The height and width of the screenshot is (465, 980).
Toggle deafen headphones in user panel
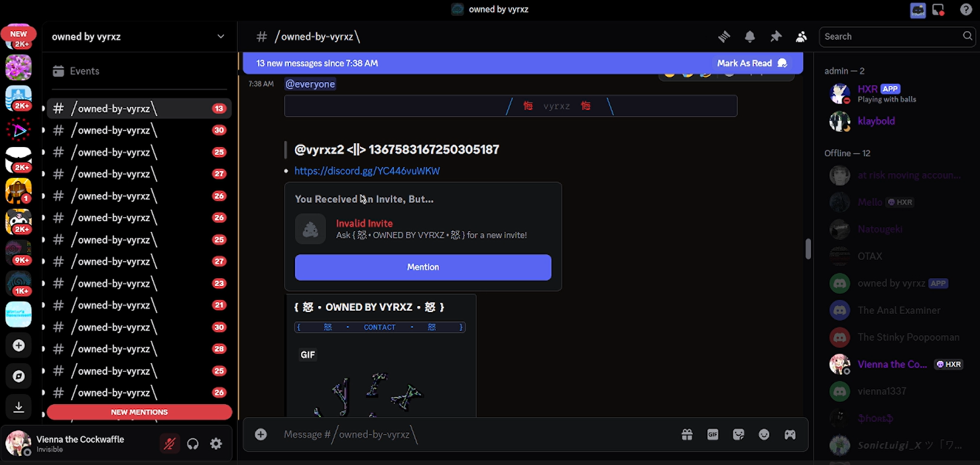click(193, 444)
